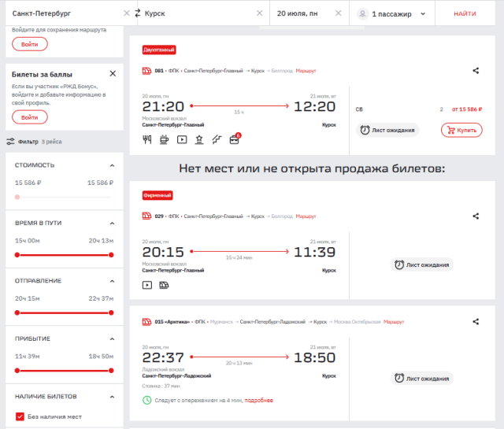Click Лист ожидания for train 081
The width and height of the screenshot is (504, 429).
tap(387, 130)
